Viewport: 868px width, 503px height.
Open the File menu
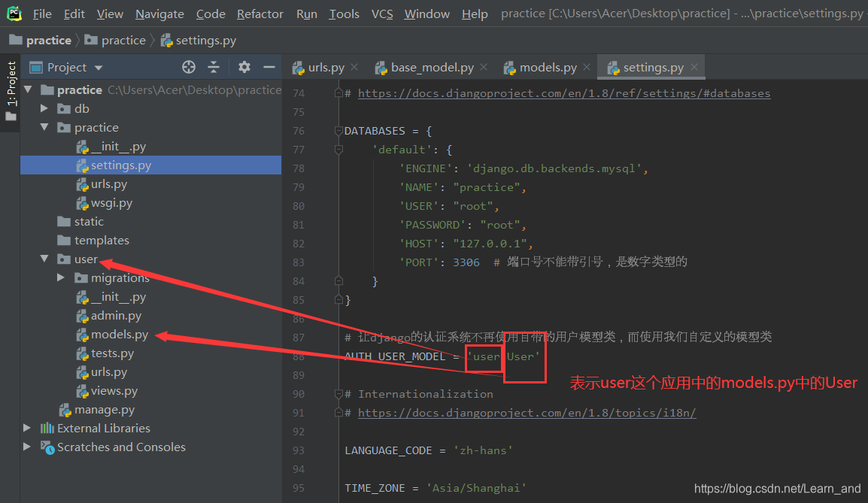point(42,14)
